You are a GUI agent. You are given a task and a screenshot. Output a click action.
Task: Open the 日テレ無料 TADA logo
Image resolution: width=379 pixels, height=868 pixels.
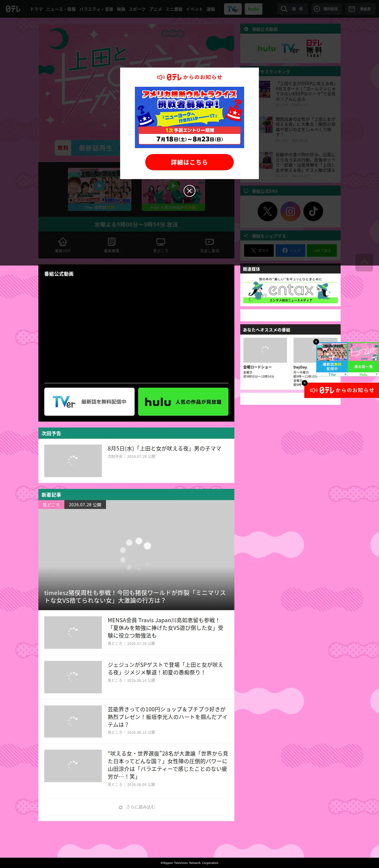click(314, 48)
